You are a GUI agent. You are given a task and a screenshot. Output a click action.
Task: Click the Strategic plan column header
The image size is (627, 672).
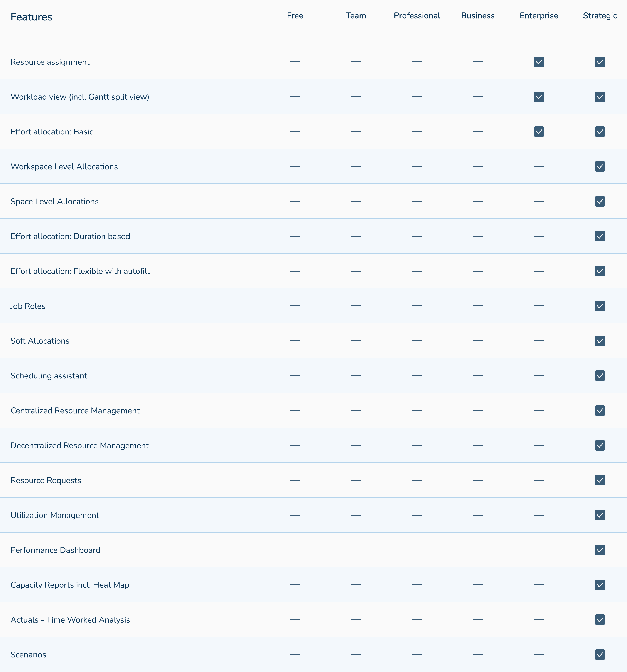[600, 16]
